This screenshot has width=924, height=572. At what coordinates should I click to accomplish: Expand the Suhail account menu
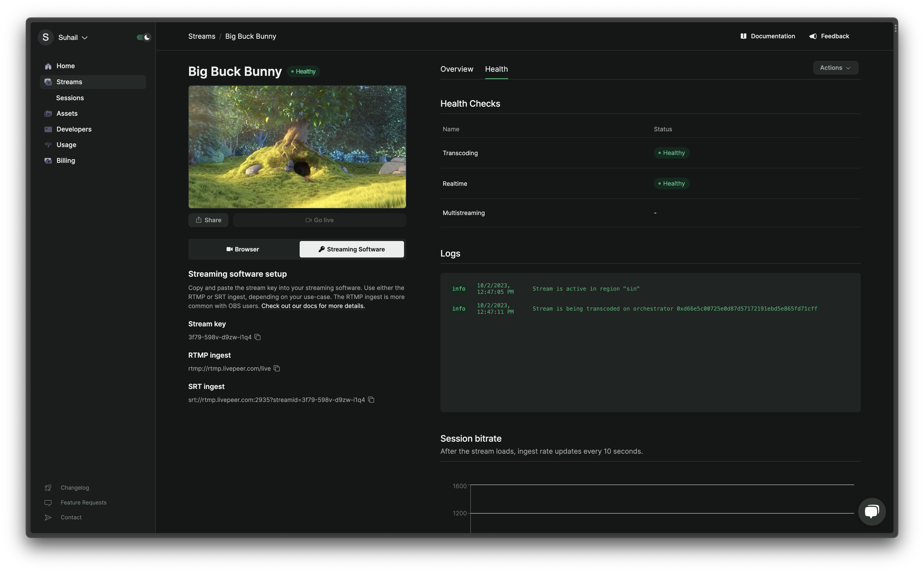pyautogui.click(x=73, y=37)
